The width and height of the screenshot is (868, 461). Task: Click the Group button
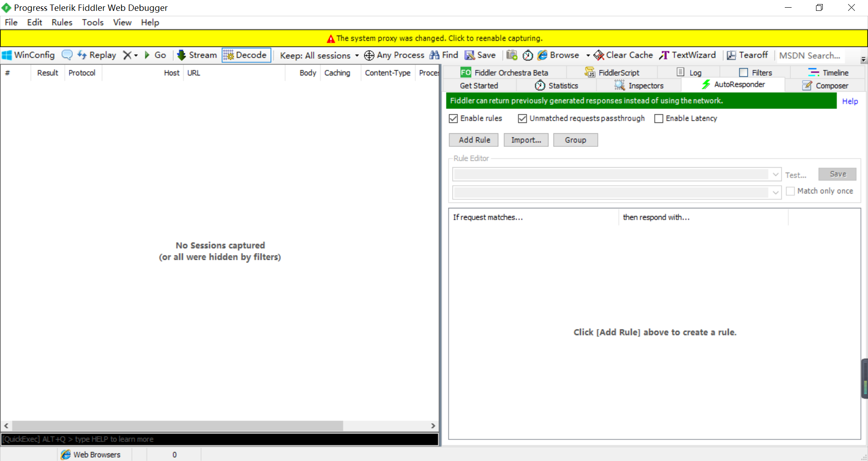576,140
